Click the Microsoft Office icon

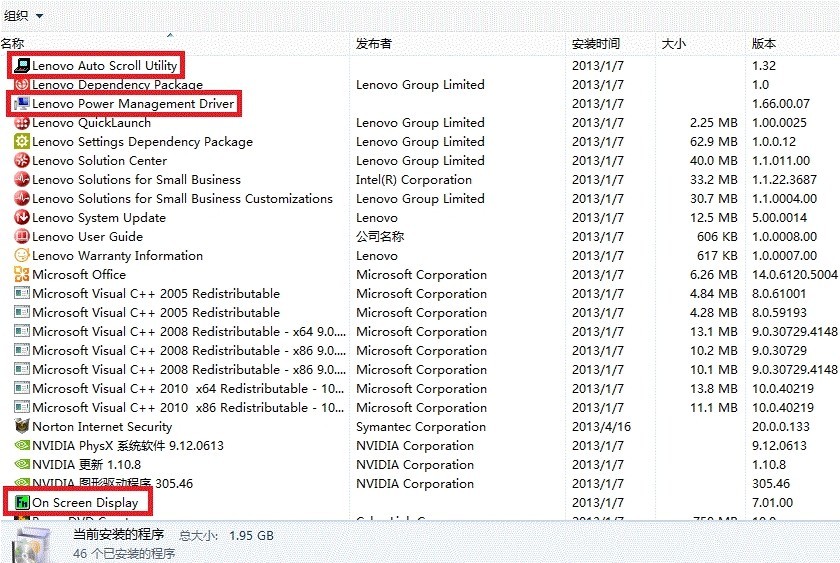(22, 275)
